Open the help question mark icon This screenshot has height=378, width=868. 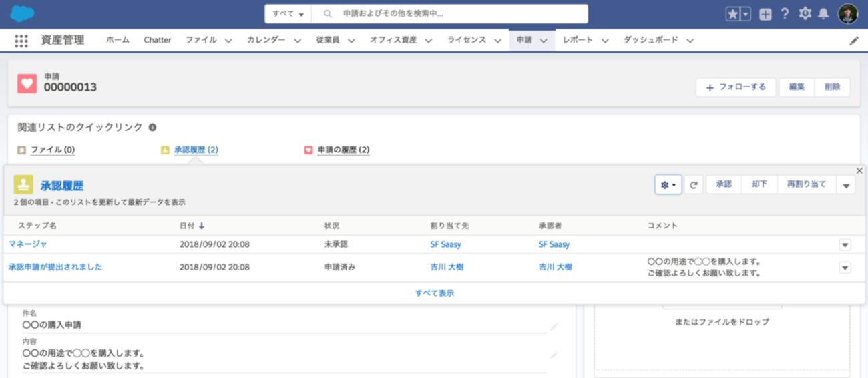(785, 14)
